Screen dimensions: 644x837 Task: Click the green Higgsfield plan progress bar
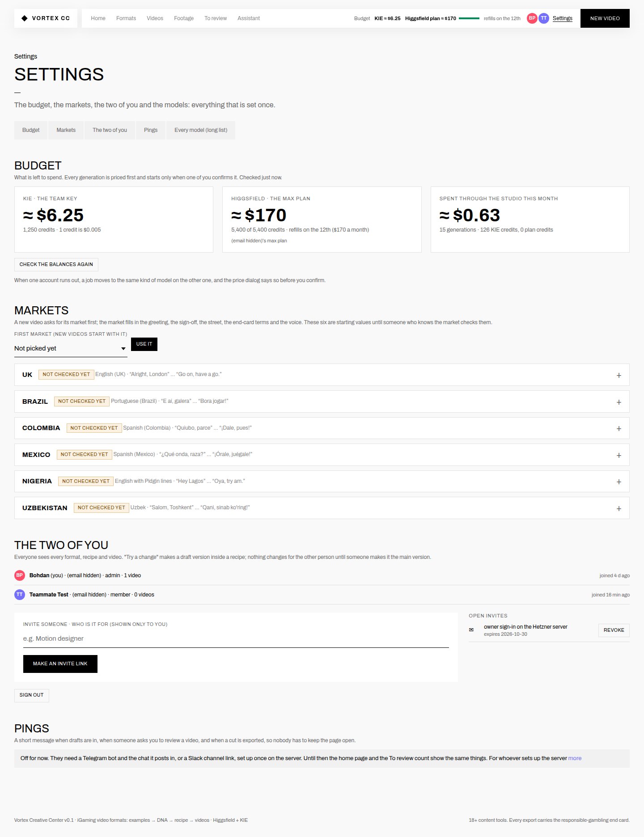coord(469,18)
